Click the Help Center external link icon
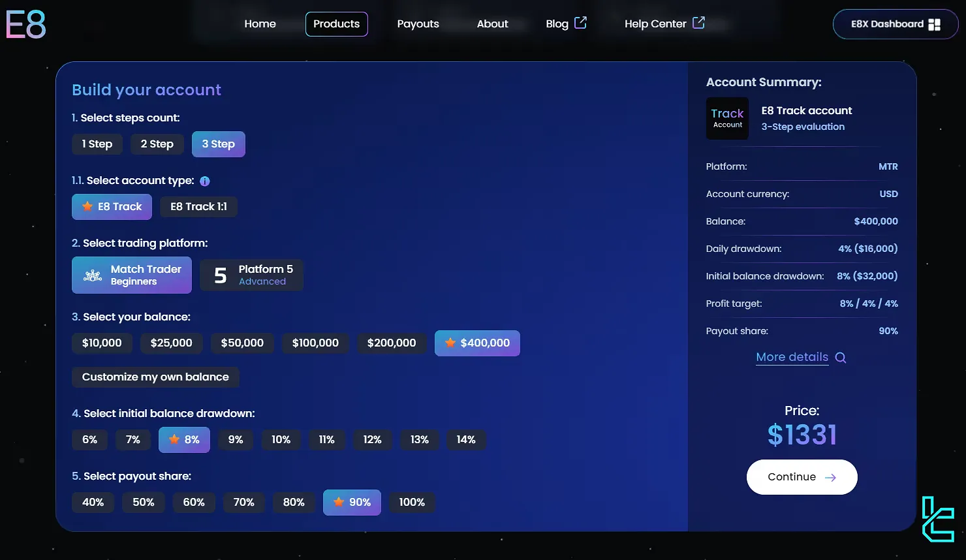The height and width of the screenshot is (560, 966). (x=698, y=23)
